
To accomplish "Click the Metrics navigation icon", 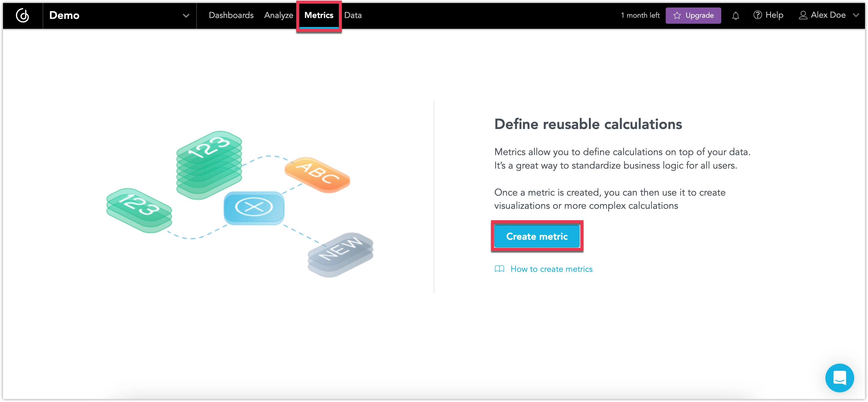I will click(318, 15).
